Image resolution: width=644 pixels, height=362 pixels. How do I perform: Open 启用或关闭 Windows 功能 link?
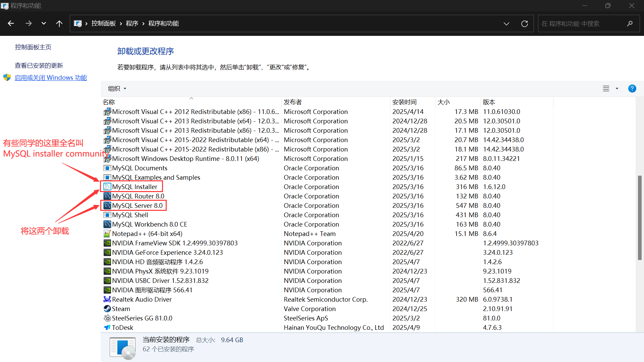point(51,78)
